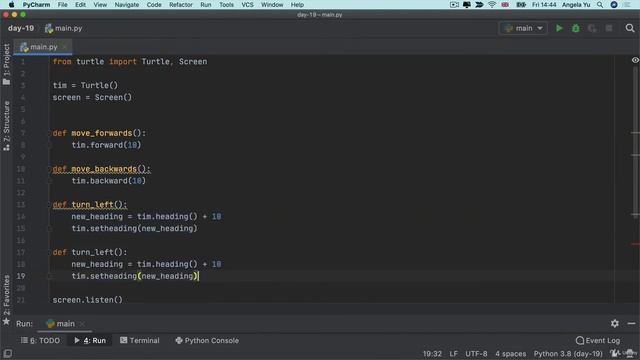Click the editor vertical scrollbar
The height and width of the screenshot is (360, 640).
click(635, 143)
